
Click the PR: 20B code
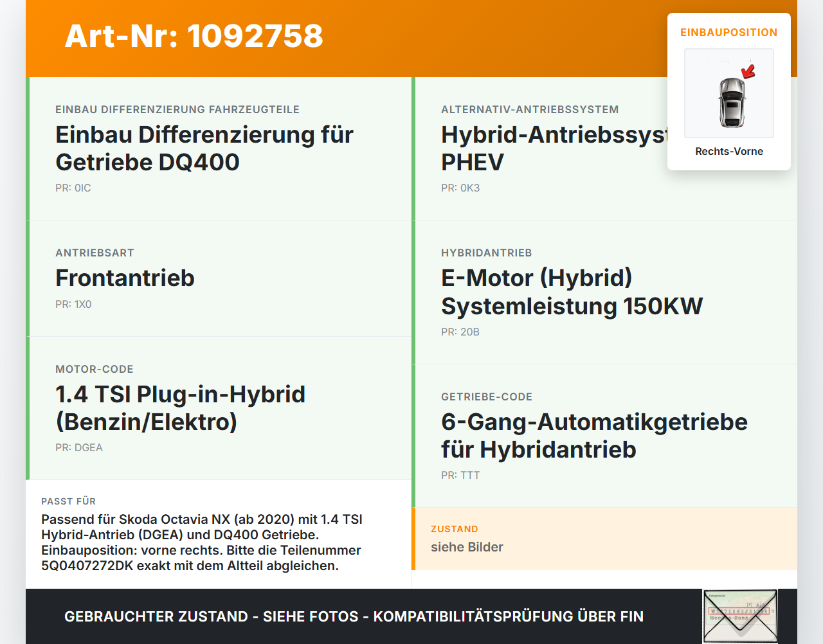pos(460,332)
